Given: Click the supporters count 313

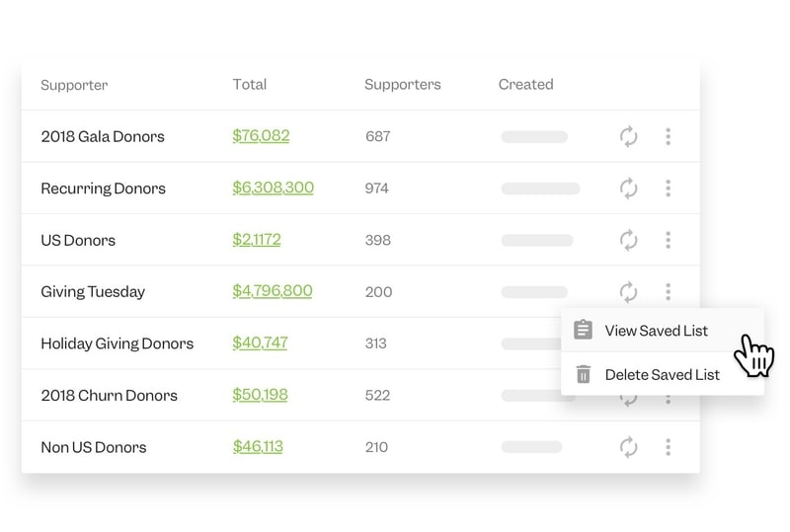Looking at the screenshot, I should 376,343.
